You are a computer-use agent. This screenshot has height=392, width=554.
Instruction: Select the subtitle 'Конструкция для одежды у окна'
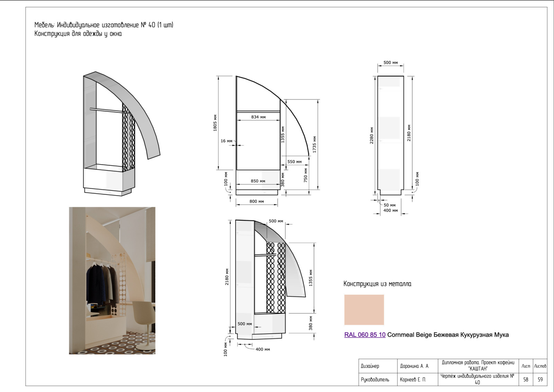78,34
